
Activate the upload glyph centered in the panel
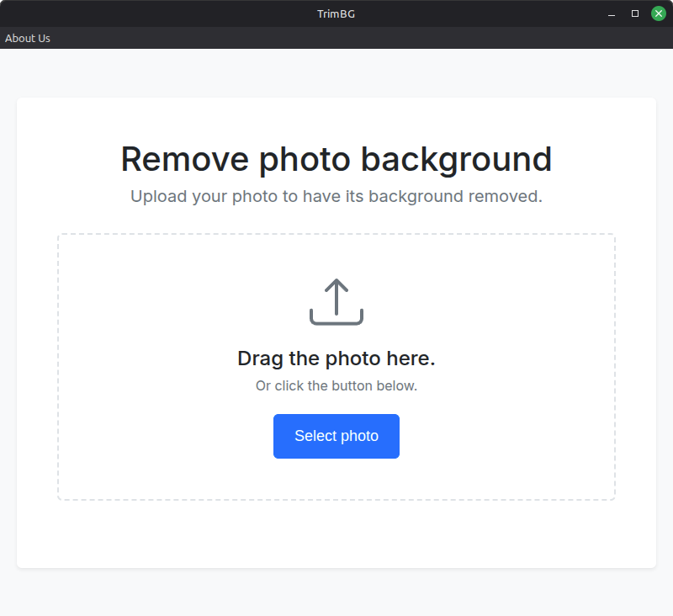[x=336, y=299]
